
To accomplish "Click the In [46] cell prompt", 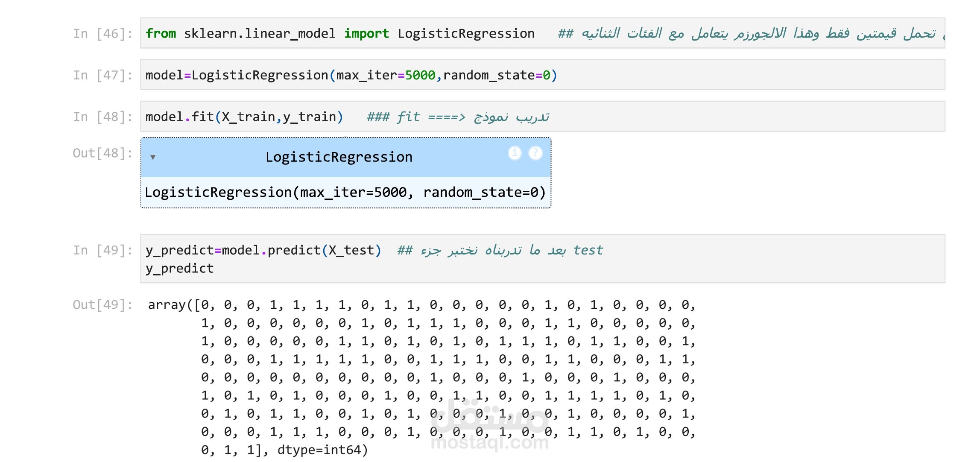I will point(102,34).
